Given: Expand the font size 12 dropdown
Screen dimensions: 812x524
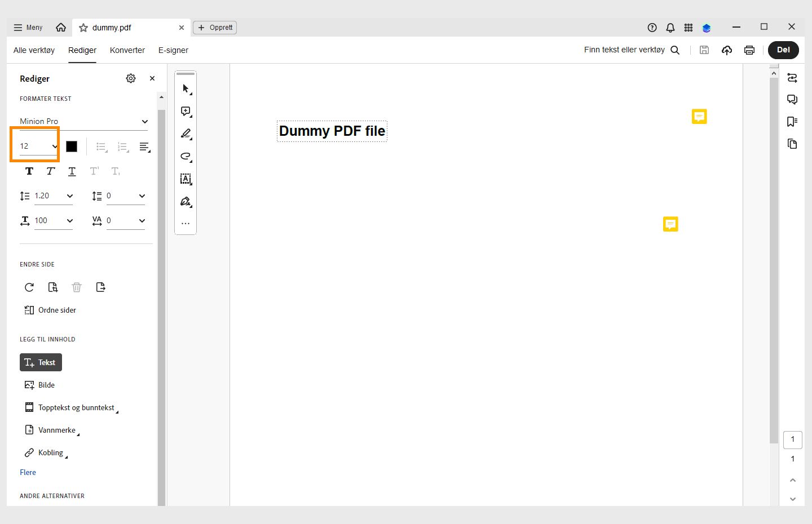Looking at the screenshot, I should (54, 145).
